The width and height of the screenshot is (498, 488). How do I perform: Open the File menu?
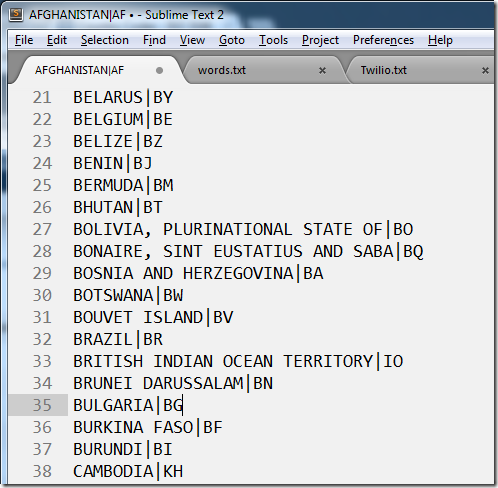tap(24, 40)
